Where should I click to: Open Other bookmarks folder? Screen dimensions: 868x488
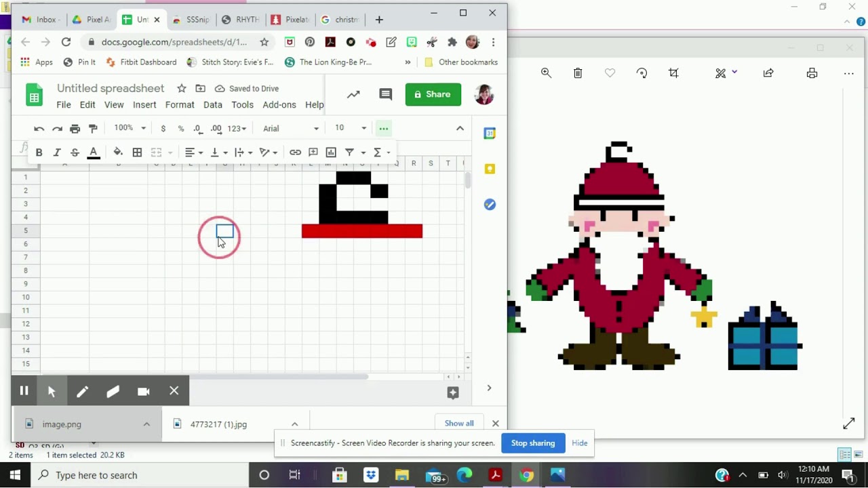click(x=461, y=62)
